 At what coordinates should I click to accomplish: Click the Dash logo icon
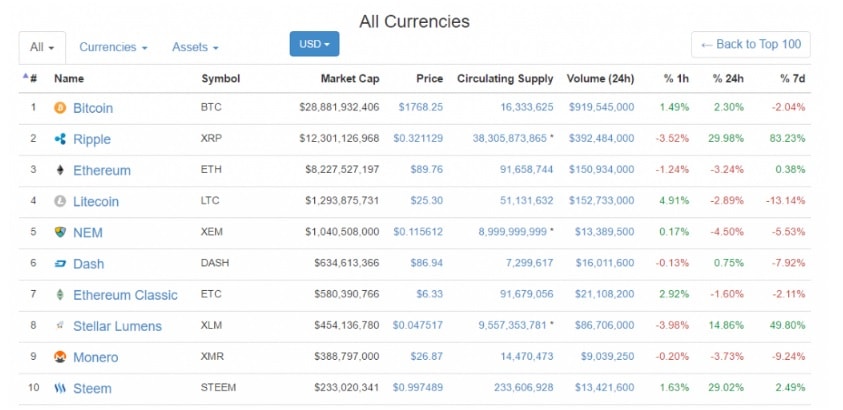click(60, 264)
